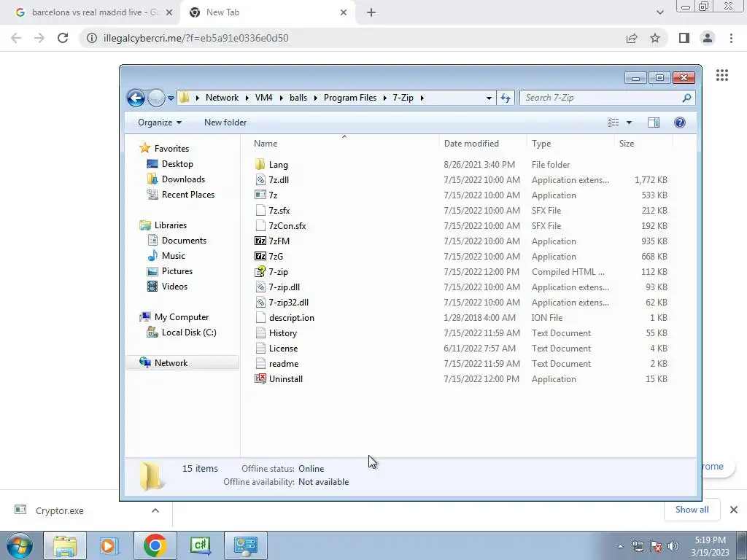Reload the Chrome page
747x560 pixels.
click(63, 38)
